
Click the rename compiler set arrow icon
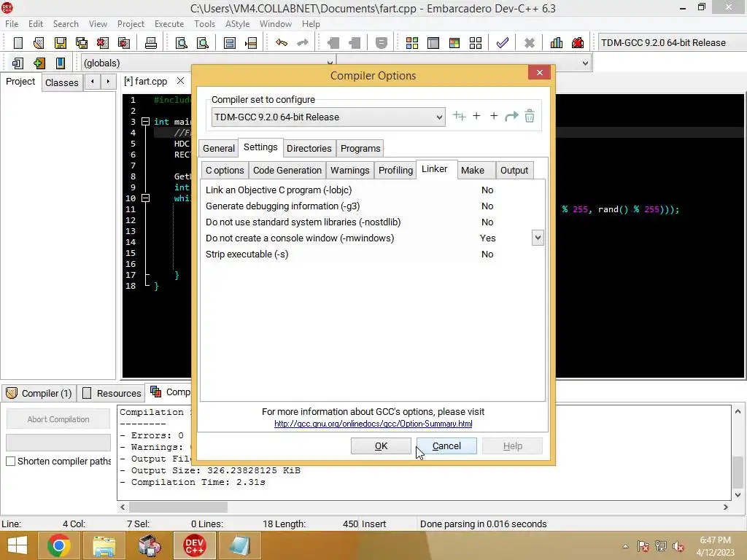[511, 116]
